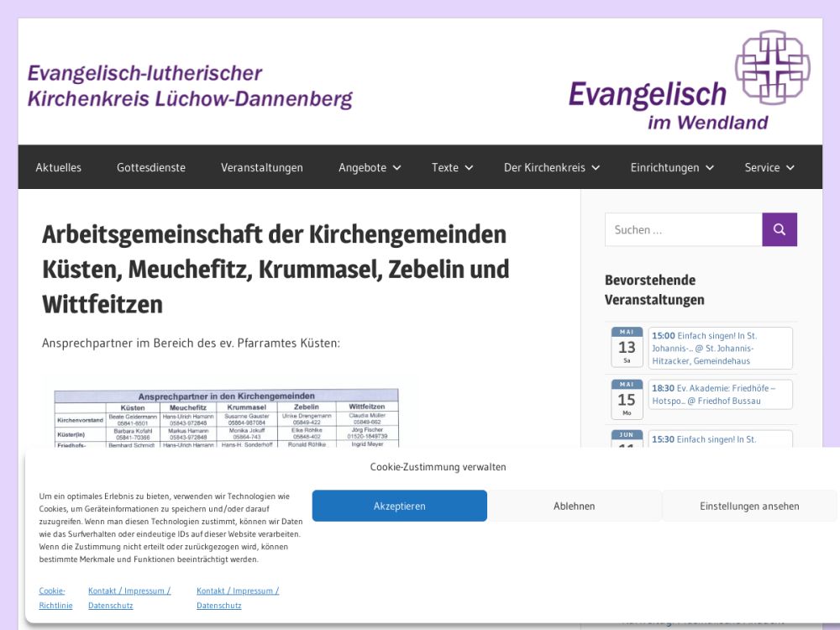Expand the Einrichtungen menu
Screen dimensions: 840x630
(x=671, y=167)
